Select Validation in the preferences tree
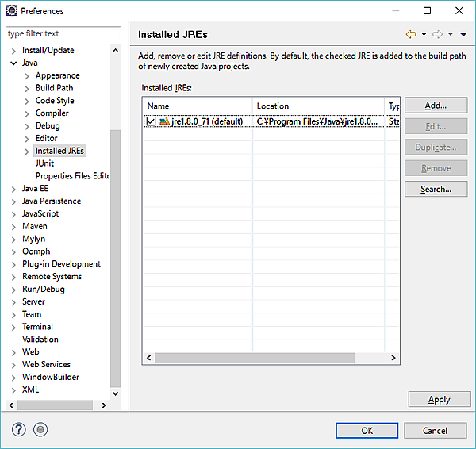Screen dimensions: 476x449 point(40,340)
